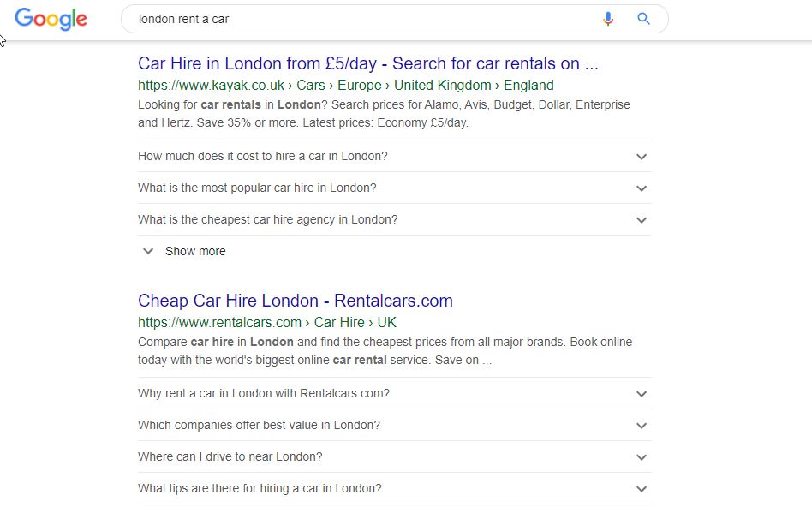This screenshot has width=812, height=513.
Task: Click the arrow for "Where can I drive to"
Action: [x=642, y=457]
